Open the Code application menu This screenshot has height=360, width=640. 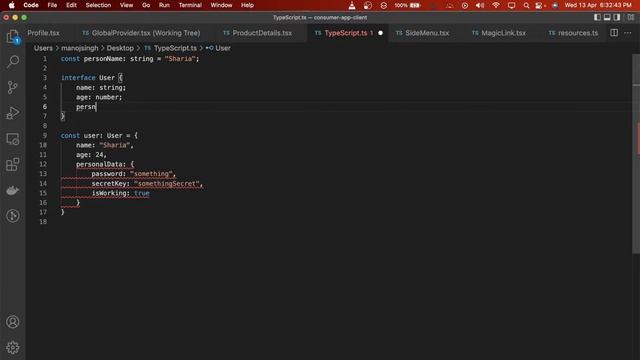pyautogui.click(x=31, y=5)
